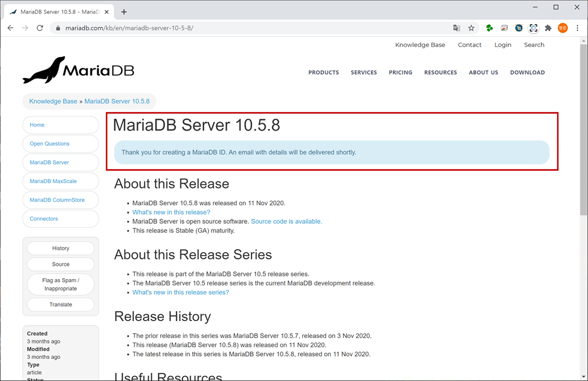The height and width of the screenshot is (381, 588).
Task: Open the Contact page link
Action: click(x=469, y=45)
